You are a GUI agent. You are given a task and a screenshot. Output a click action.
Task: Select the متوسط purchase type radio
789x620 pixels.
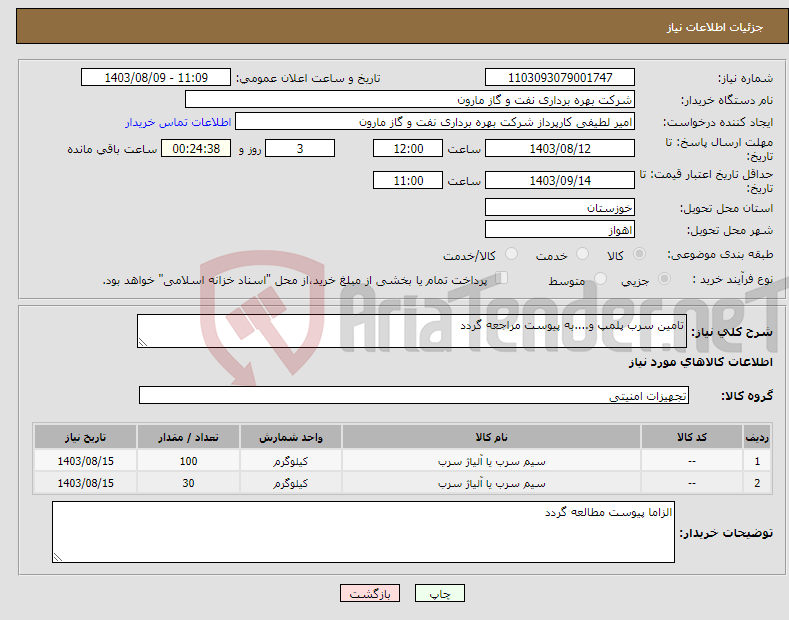pyautogui.click(x=600, y=278)
